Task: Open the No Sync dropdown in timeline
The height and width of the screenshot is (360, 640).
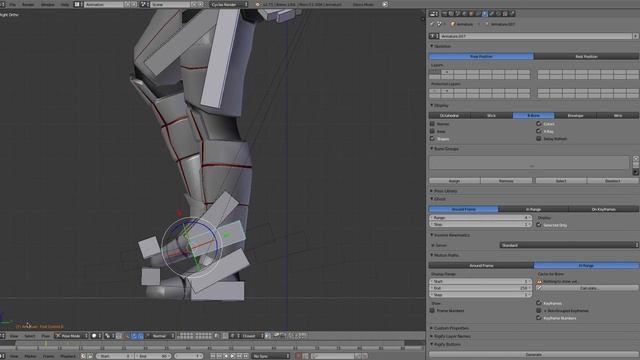Action: pyautogui.click(x=270, y=356)
